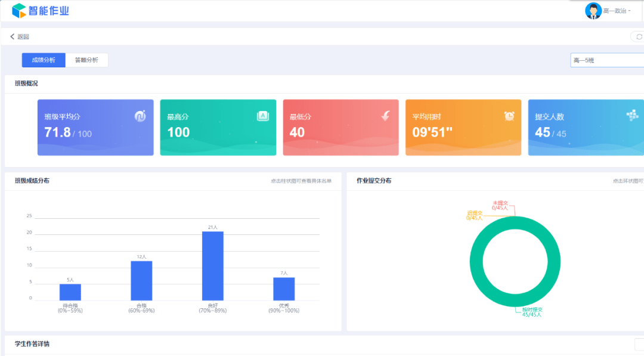Click the 作业提交分布 section heading

(374, 181)
